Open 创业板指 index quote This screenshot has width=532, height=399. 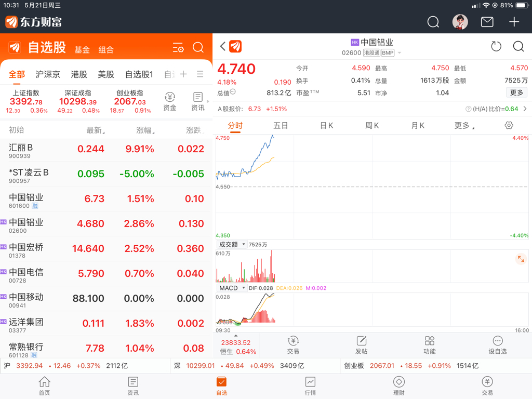130,101
